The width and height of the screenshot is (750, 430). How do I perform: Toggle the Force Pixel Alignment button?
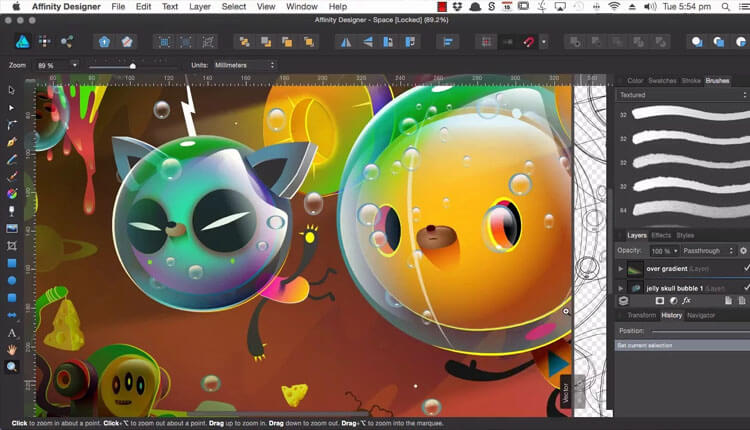tap(486, 42)
